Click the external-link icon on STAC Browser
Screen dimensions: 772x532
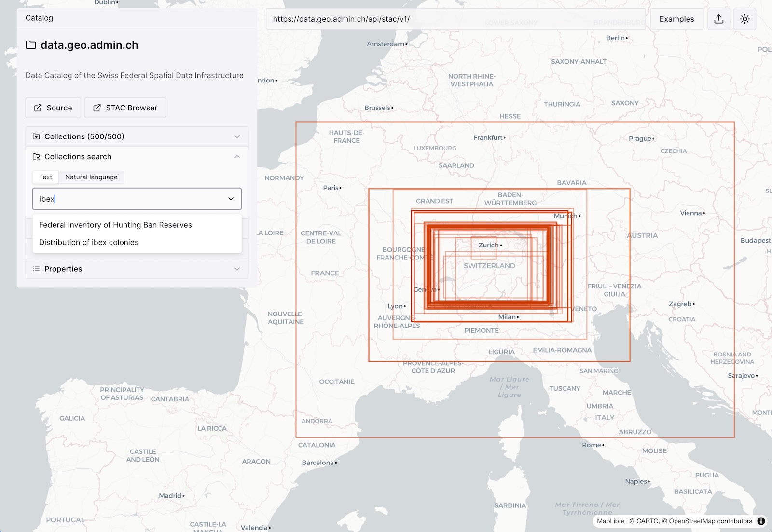click(x=97, y=108)
